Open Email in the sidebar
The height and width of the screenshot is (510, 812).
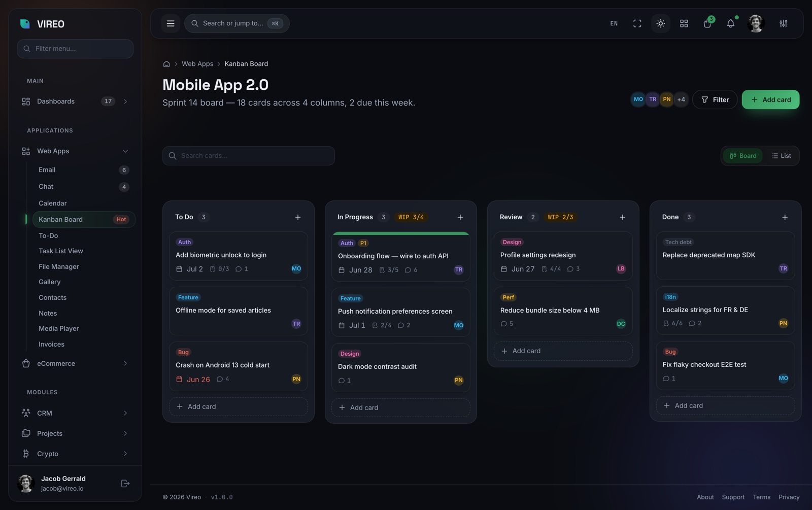tap(84, 170)
